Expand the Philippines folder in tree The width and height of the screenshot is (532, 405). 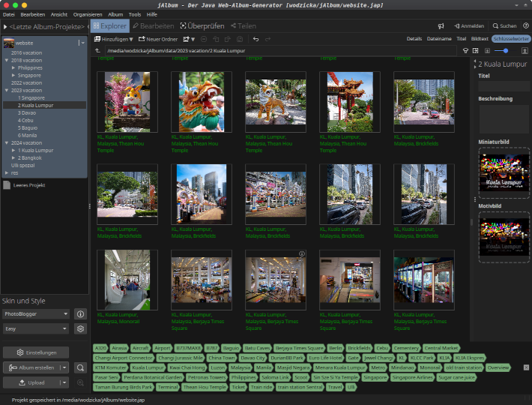pyautogui.click(x=13, y=67)
